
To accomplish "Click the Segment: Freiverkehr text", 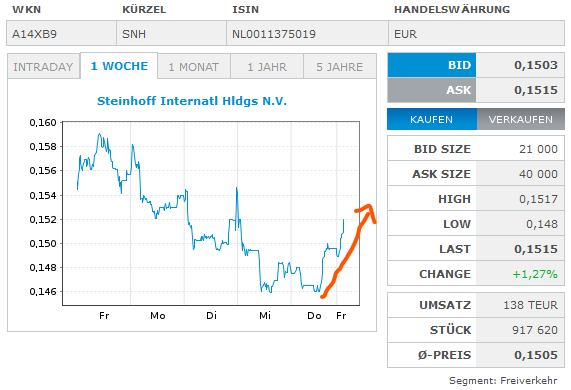I will point(503,381).
